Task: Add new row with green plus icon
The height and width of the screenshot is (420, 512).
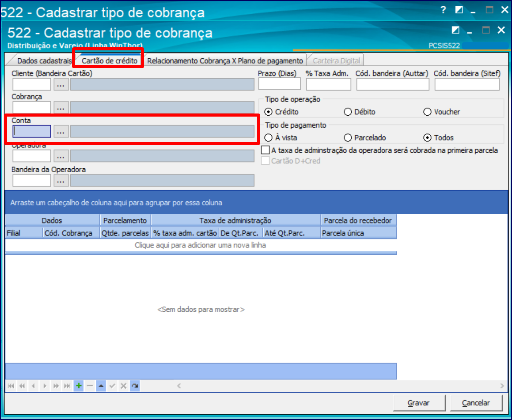Action: pyautogui.click(x=79, y=386)
